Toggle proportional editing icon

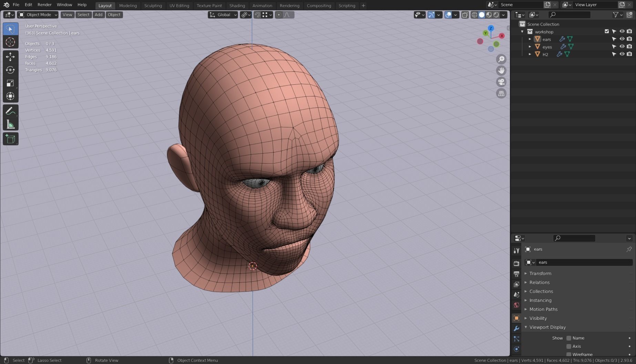coord(279,15)
